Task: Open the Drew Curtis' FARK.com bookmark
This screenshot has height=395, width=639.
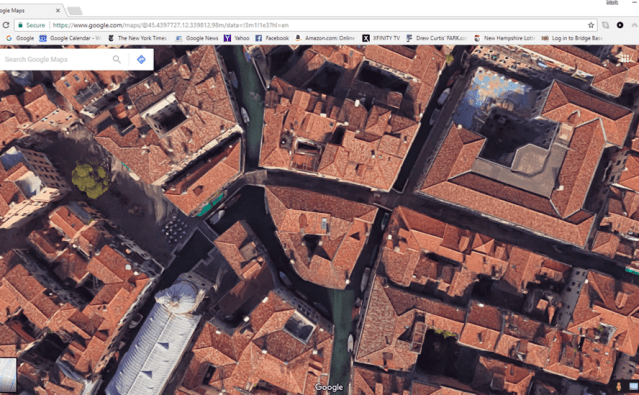Action: click(437, 38)
